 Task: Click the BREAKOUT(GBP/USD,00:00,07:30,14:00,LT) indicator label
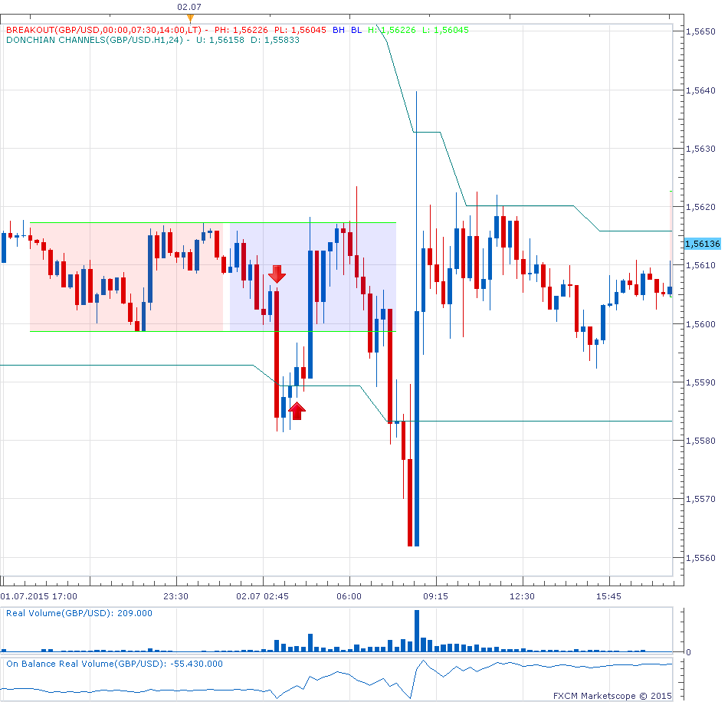(x=104, y=30)
